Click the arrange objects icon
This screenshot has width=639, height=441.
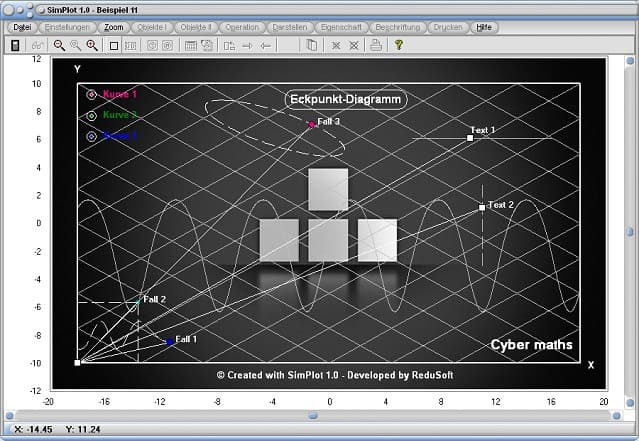pos(229,46)
